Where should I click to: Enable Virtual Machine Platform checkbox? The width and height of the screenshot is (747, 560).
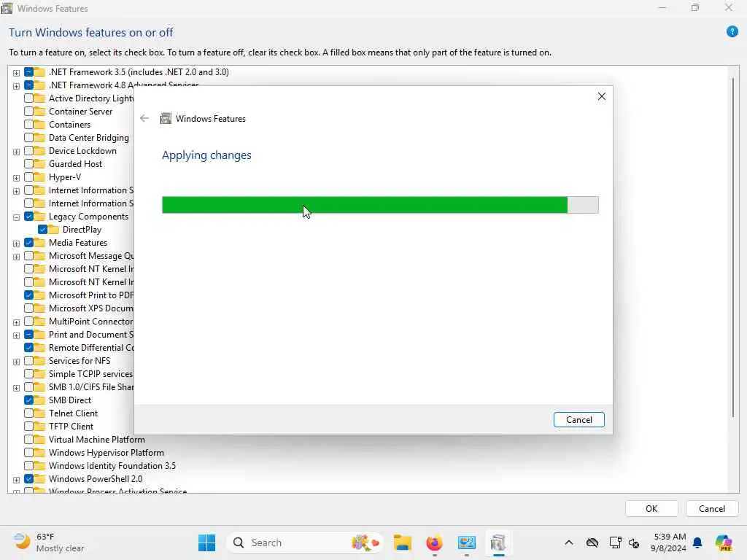click(28, 440)
